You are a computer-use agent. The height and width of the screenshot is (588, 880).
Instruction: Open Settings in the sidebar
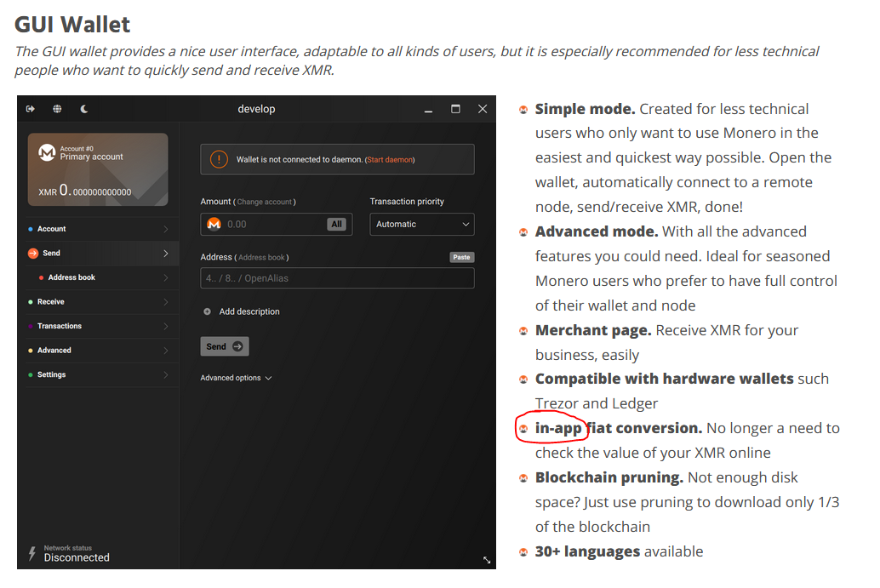51,374
